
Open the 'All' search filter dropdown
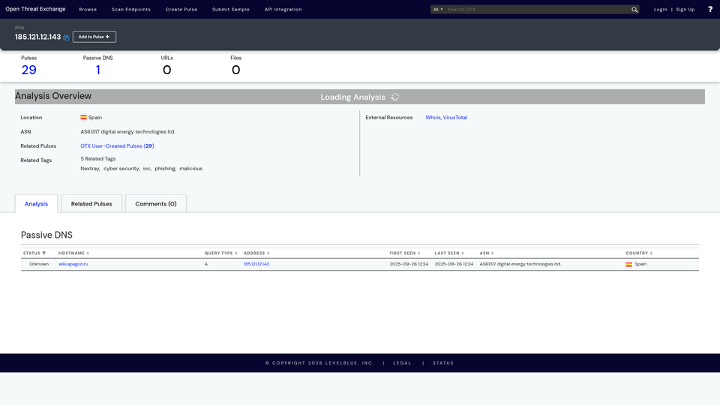pyautogui.click(x=438, y=9)
